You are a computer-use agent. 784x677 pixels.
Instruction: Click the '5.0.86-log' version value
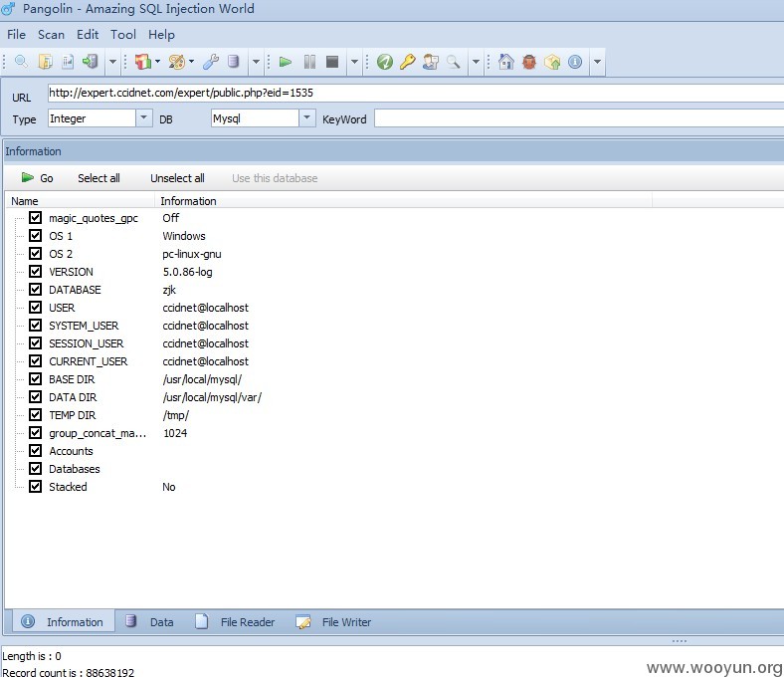coord(187,272)
